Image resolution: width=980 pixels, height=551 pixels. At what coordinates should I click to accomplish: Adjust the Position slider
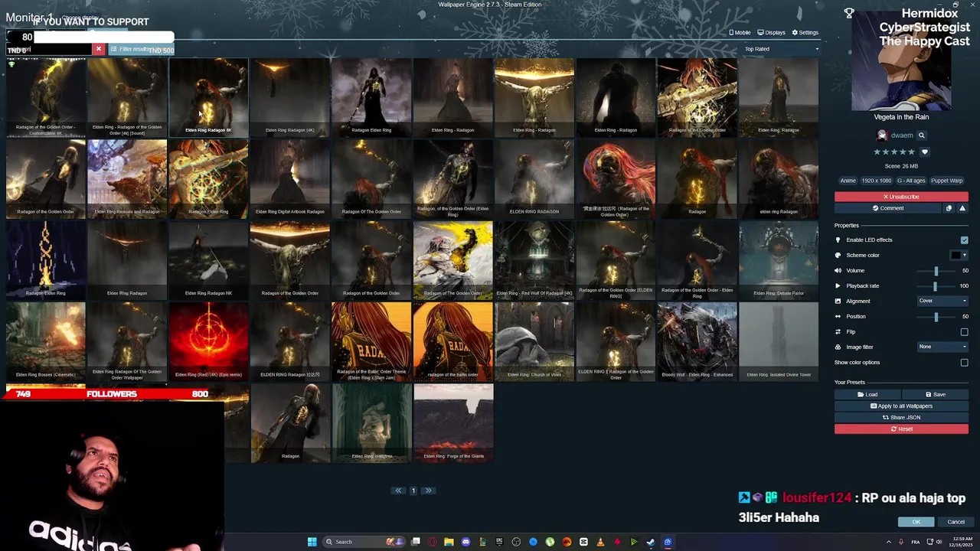coord(936,317)
